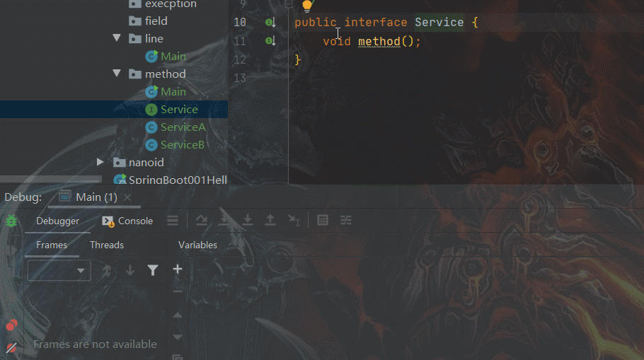This screenshot has height=360, width=644.
Task: Click the 'Service' interface name in editor
Action: click(439, 22)
